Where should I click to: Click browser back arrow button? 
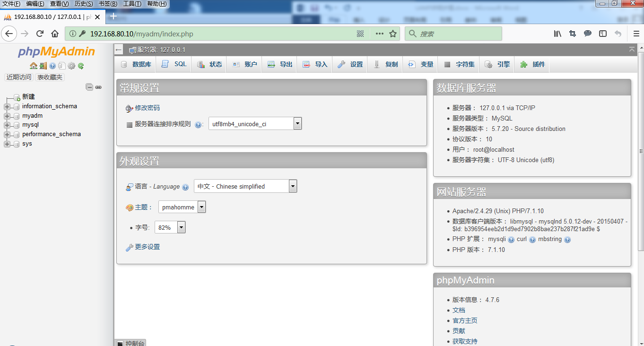9,34
